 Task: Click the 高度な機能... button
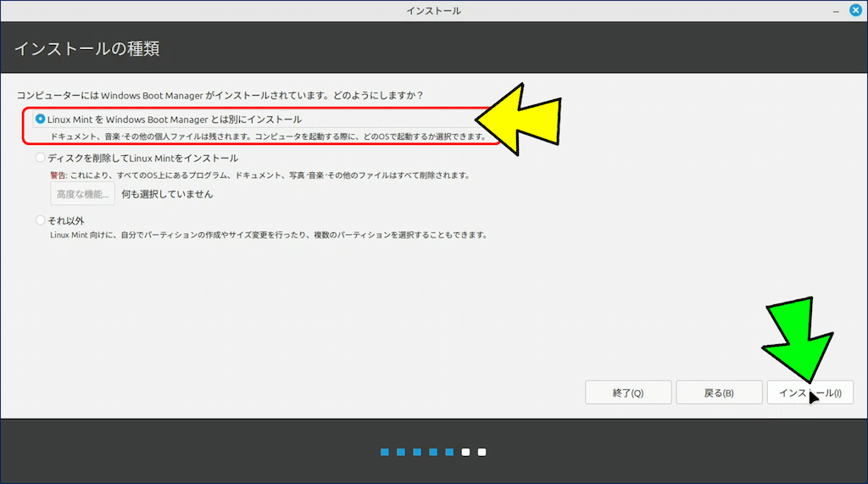[82, 194]
